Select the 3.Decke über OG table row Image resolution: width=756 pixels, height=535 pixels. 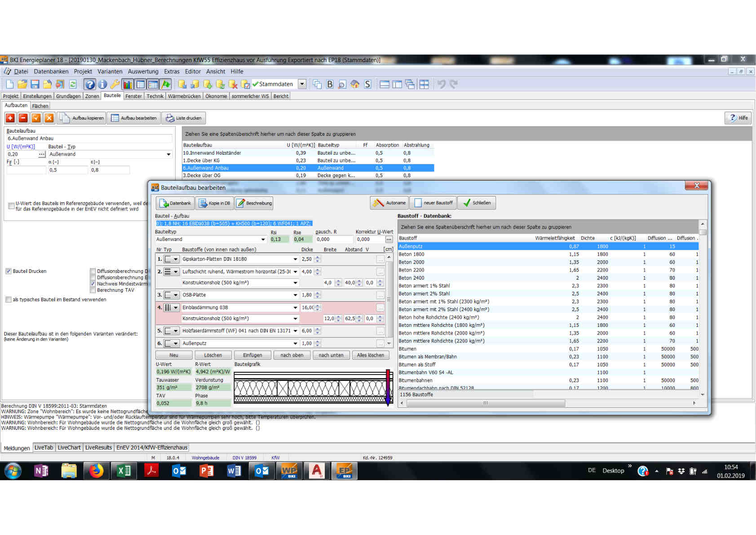click(x=308, y=176)
